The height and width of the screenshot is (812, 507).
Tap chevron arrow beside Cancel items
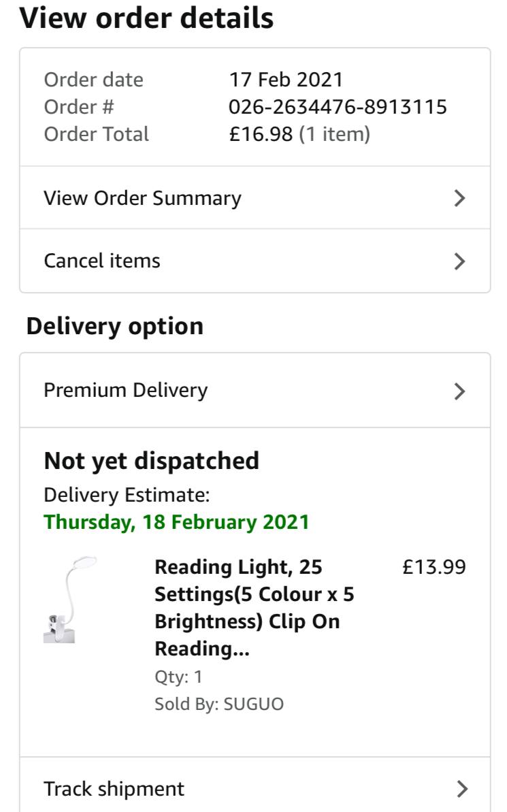point(460,261)
